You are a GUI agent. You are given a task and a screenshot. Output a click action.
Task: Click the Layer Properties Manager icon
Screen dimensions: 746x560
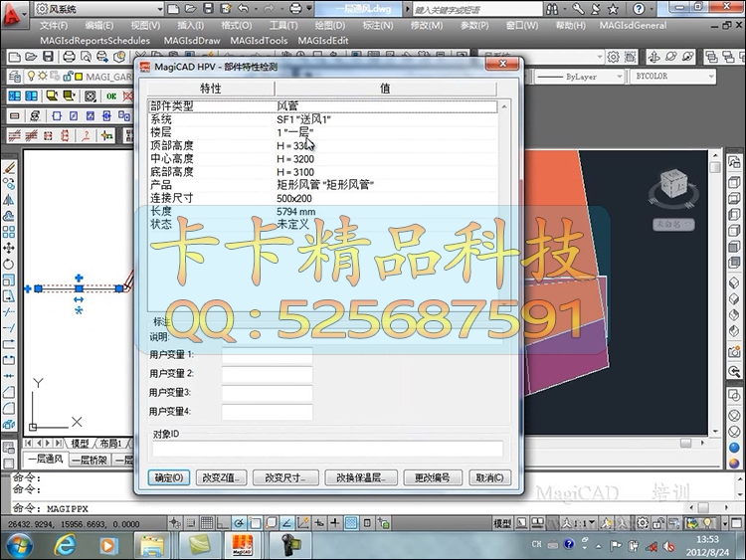coord(15,77)
